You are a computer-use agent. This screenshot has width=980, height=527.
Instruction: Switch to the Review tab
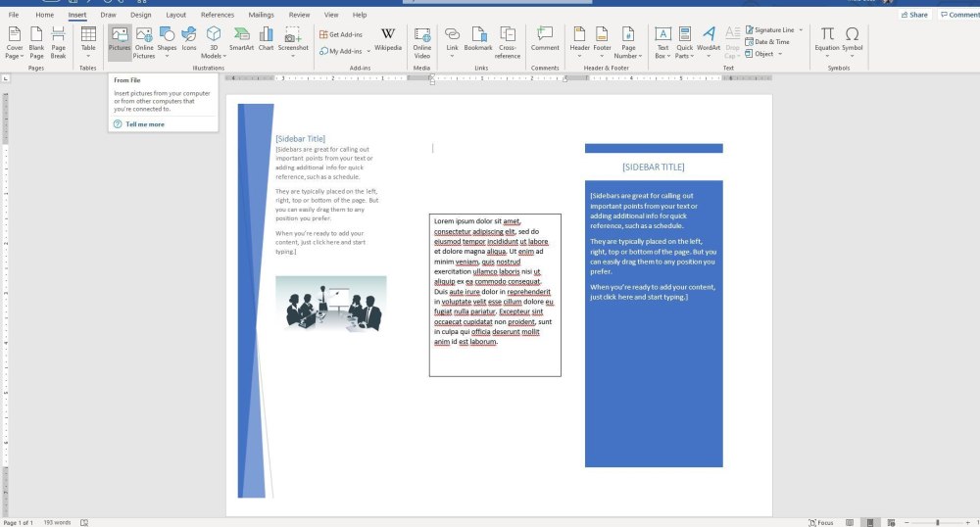tap(299, 15)
